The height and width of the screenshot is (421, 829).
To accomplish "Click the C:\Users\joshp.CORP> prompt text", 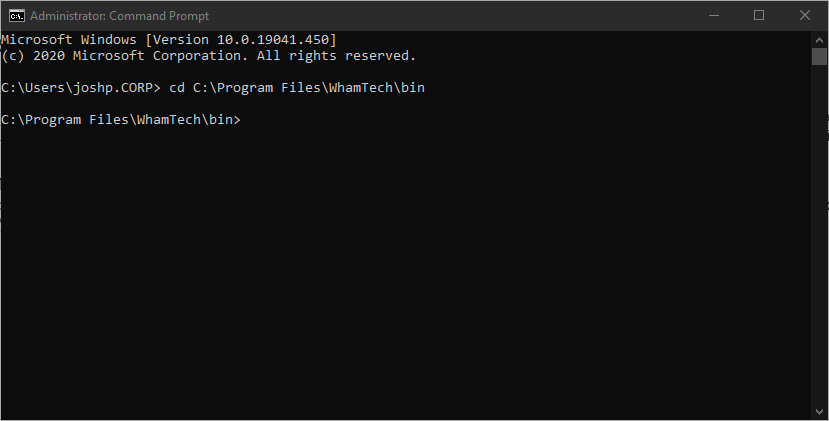I will point(80,88).
